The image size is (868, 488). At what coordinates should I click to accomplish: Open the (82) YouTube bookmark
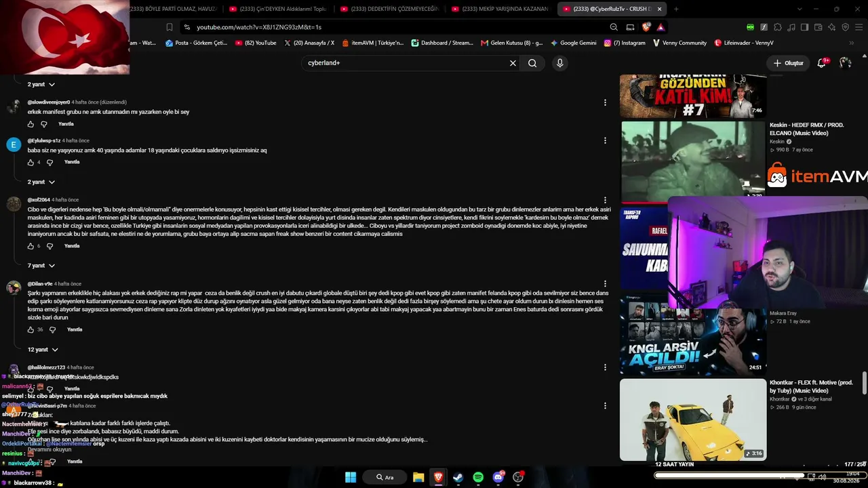coord(256,43)
